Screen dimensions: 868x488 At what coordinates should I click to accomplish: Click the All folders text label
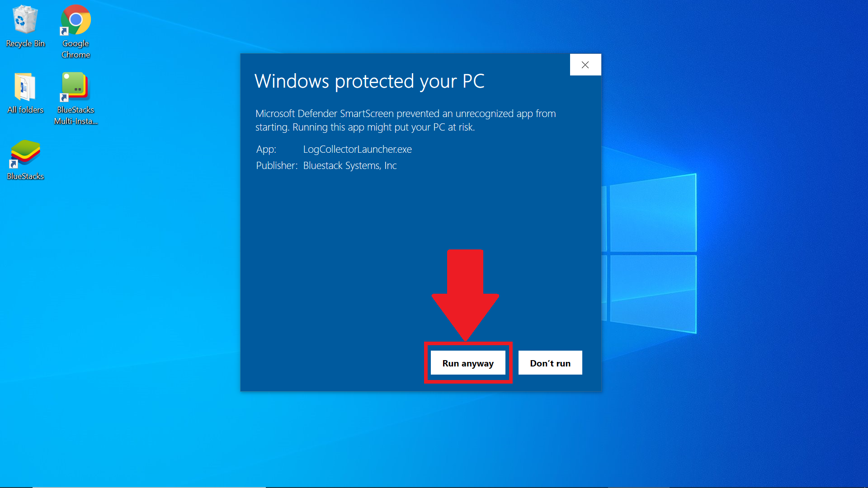(25, 110)
